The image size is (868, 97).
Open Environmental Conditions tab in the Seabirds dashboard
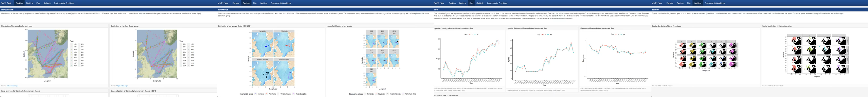(x=715, y=3)
